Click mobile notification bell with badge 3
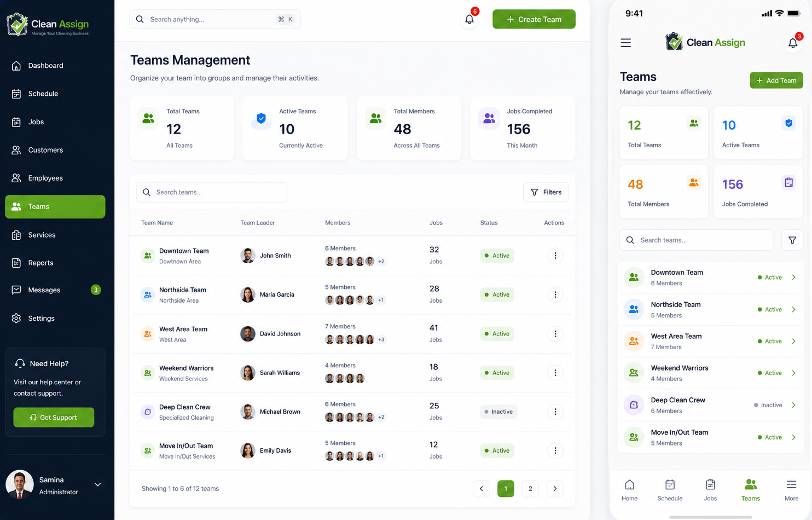The height and width of the screenshot is (520, 812). [793, 43]
